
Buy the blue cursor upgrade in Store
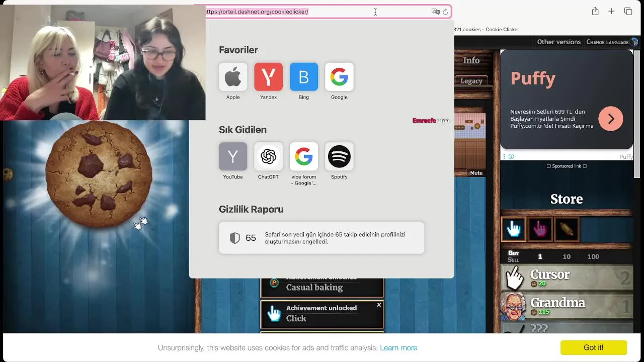[513, 229]
